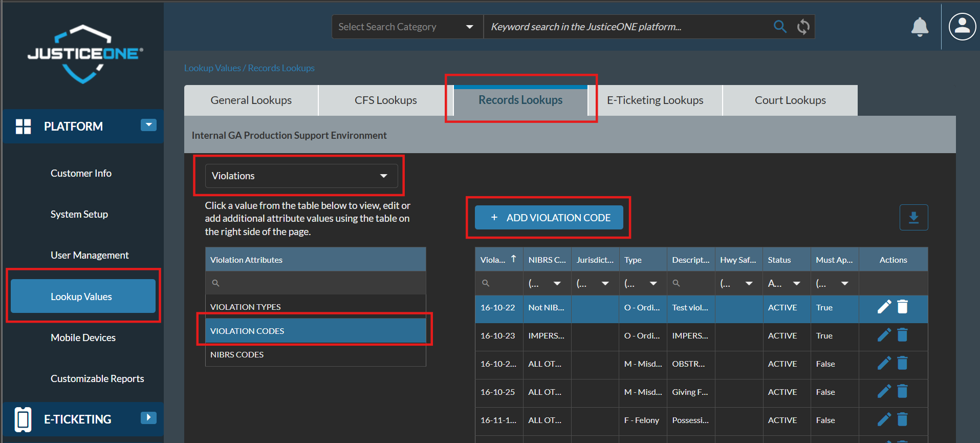Viewport: 980px width, 443px height.
Task: Delete the OBSTR... violation row
Action: point(903,363)
